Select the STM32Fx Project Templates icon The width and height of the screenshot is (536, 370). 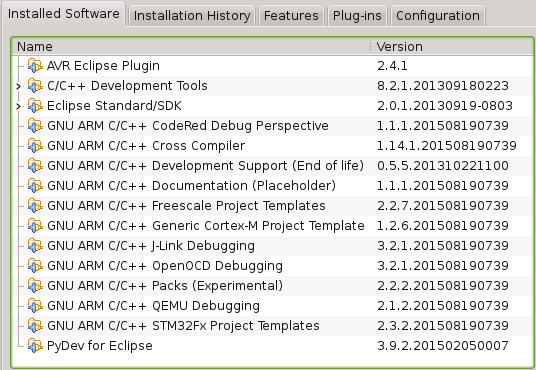(x=35, y=326)
